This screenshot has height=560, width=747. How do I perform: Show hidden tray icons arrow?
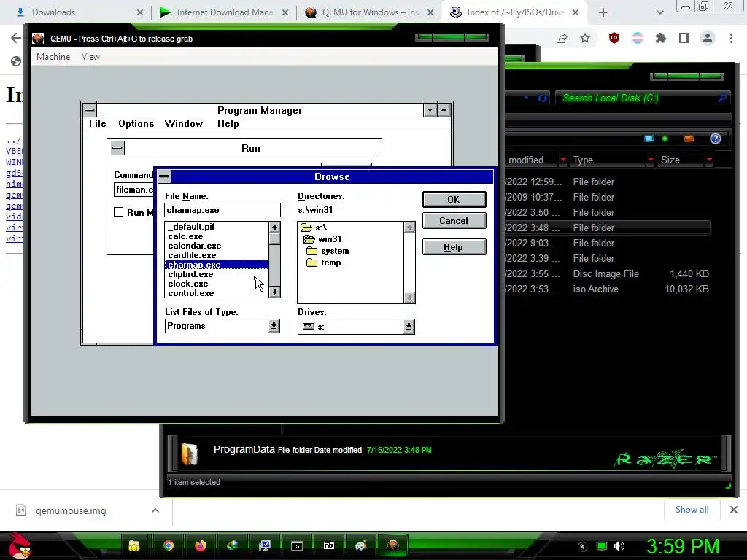(583, 546)
